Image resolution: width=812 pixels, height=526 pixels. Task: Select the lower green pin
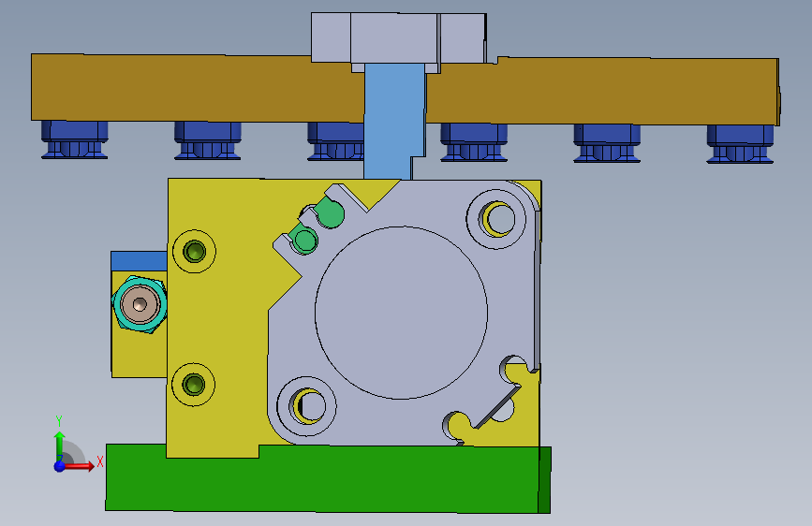pyautogui.click(x=304, y=240)
